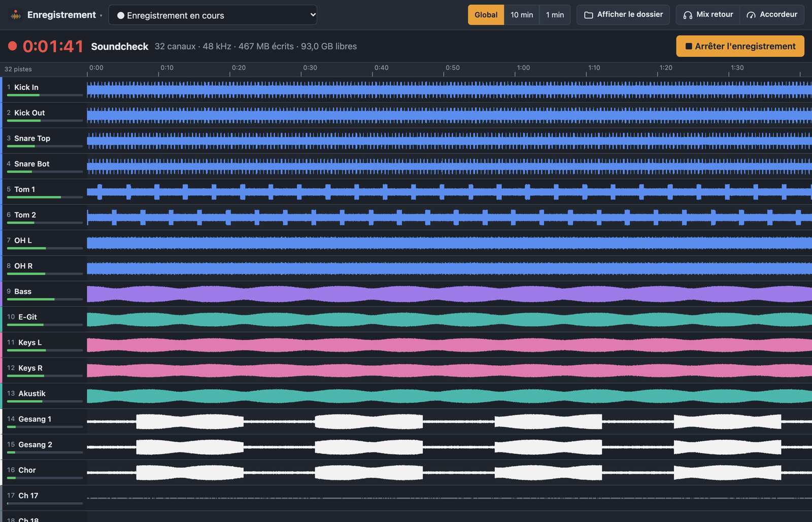Screen dimensions: 812x522
Task: Select the Chor track
Action: (45, 473)
